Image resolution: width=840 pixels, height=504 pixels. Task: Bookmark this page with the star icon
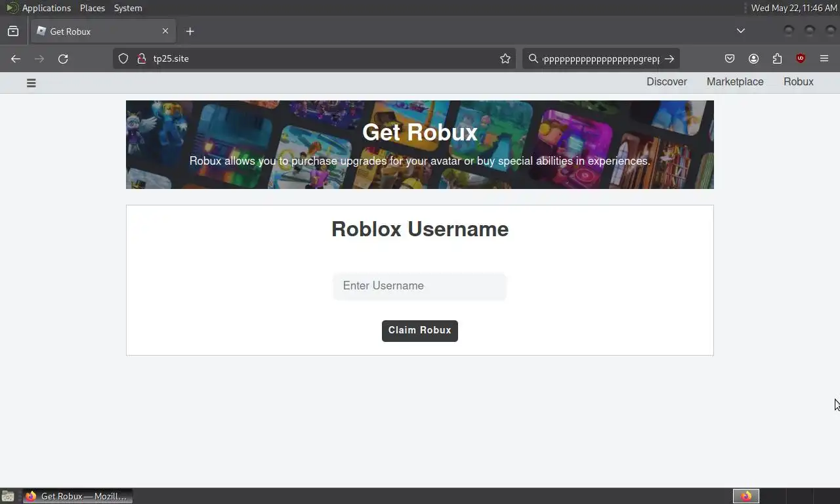point(505,58)
